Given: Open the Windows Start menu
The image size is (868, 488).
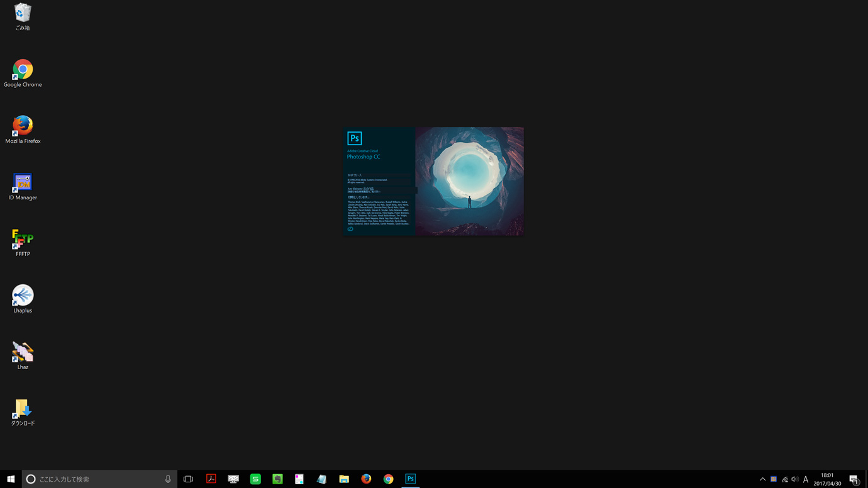Looking at the screenshot, I should coord(11,479).
